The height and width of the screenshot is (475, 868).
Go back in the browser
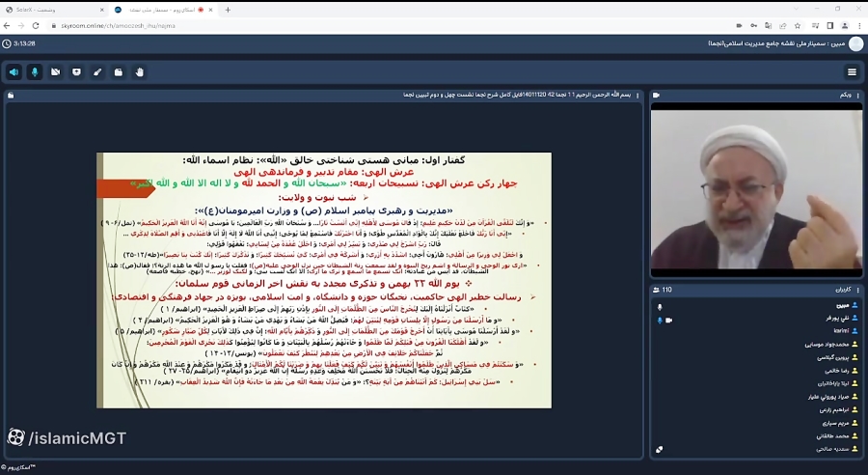(x=7, y=25)
